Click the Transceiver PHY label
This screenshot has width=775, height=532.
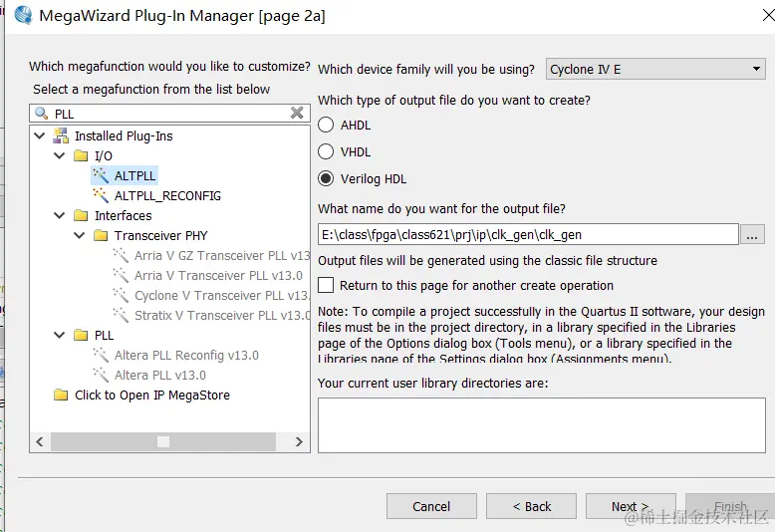click(x=160, y=235)
